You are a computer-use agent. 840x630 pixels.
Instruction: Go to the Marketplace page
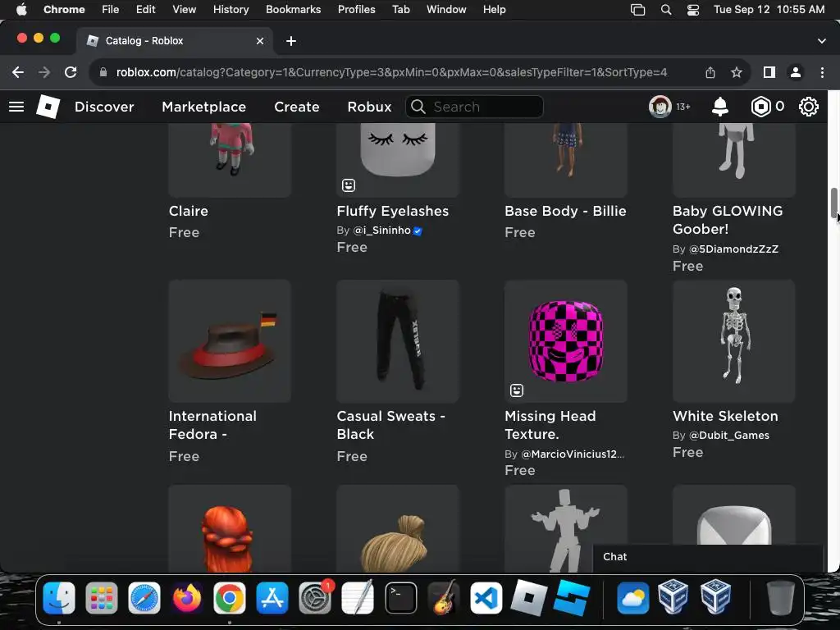pos(203,107)
